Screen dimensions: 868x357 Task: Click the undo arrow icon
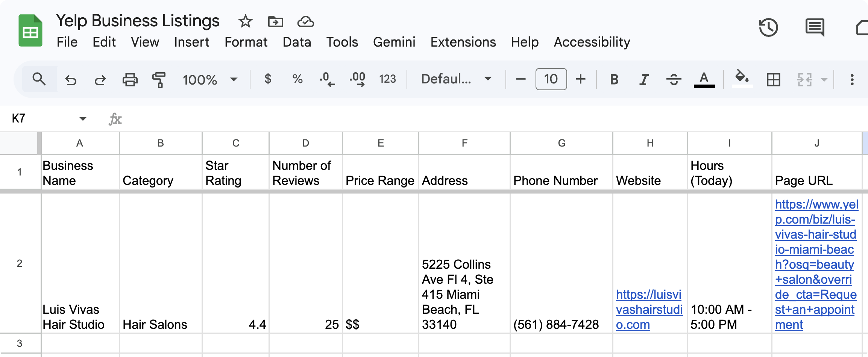(71, 80)
